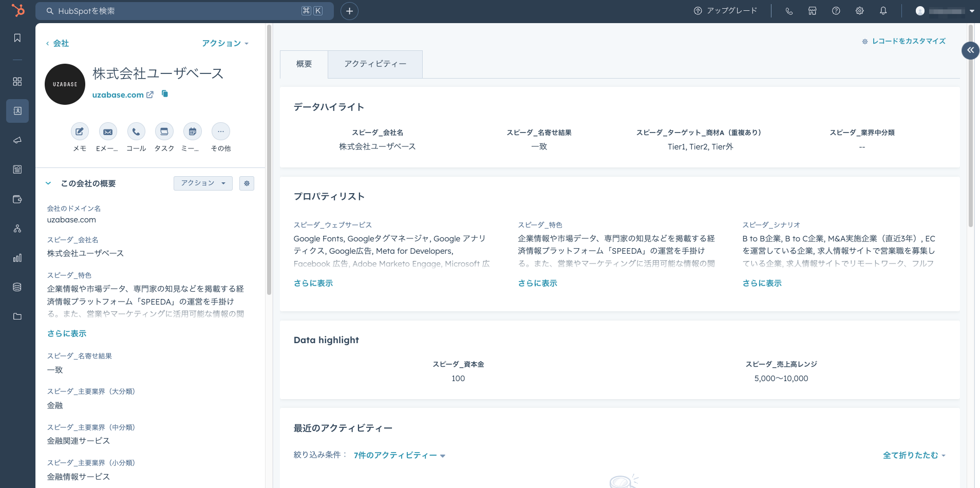The width and height of the screenshot is (980, 488).
Task: Select the 概要 tab
Action: coord(304,64)
